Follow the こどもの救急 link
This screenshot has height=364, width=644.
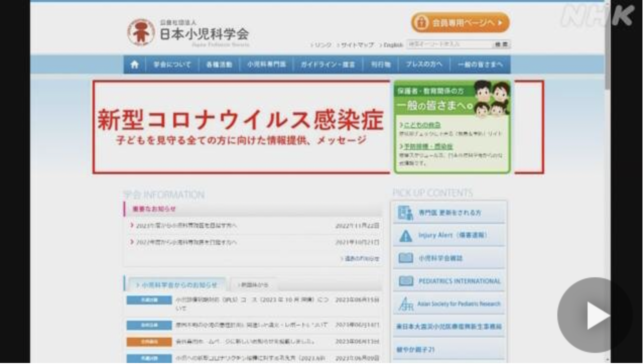pyautogui.click(x=422, y=125)
